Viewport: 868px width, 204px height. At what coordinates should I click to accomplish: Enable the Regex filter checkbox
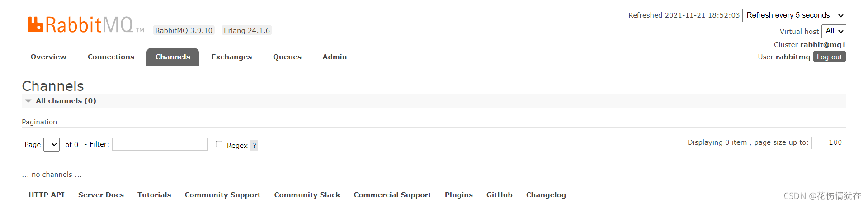[x=219, y=144]
